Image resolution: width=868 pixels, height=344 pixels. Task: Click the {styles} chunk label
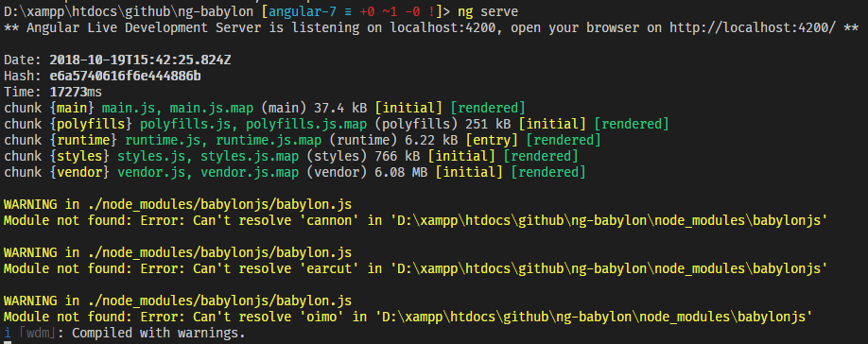coord(79,156)
